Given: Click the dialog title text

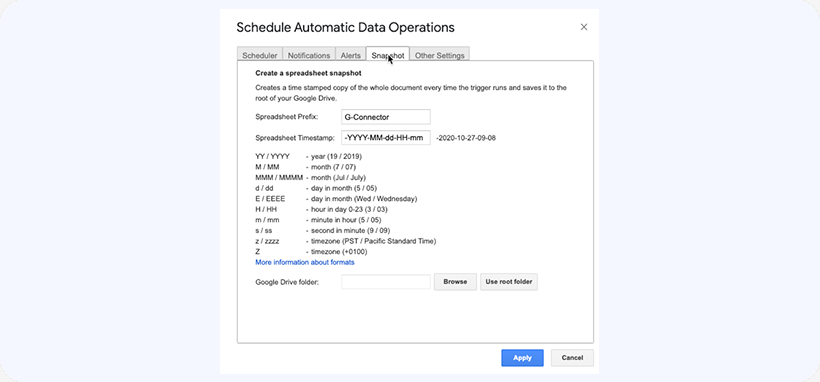Looking at the screenshot, I should tap(345, 27).
